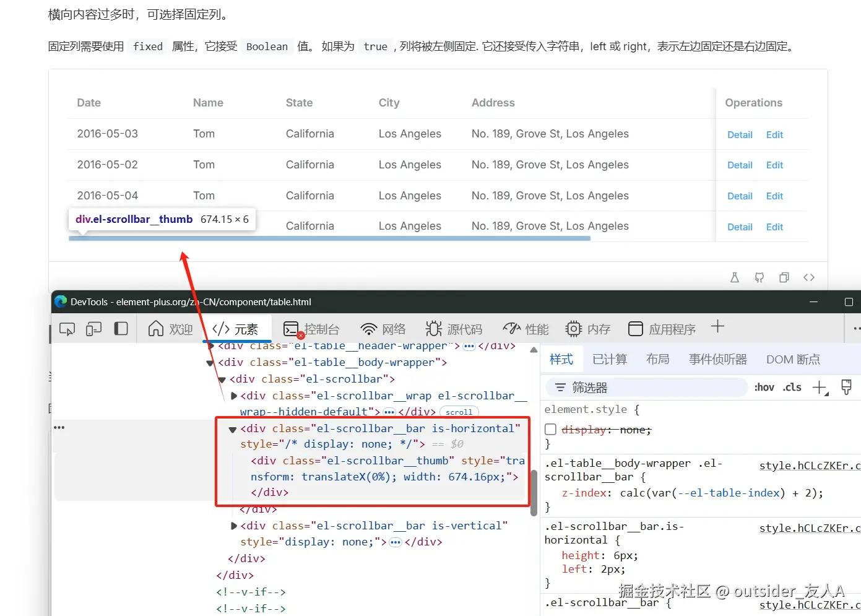Switch to 布局 layout pane
This screenshot has height=616, width=861.
point(658,359)
